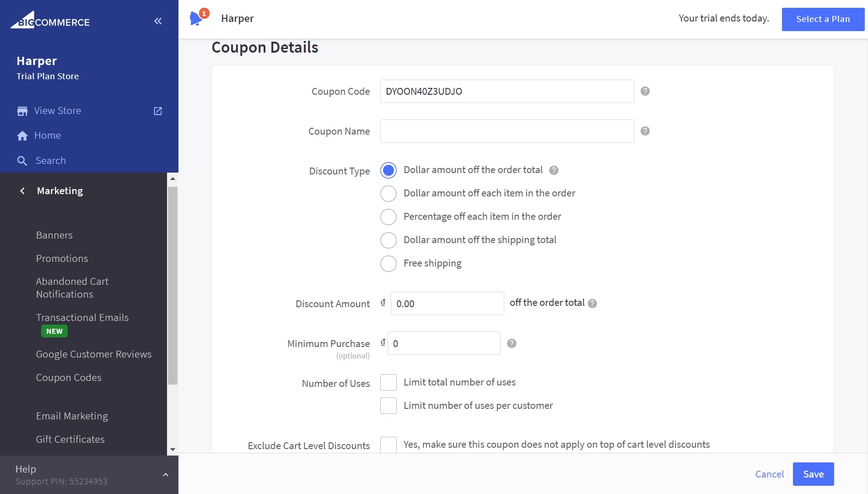The image size is (868, 494).
Task: Show help for Minimum Purchase field
Action: 512,343
